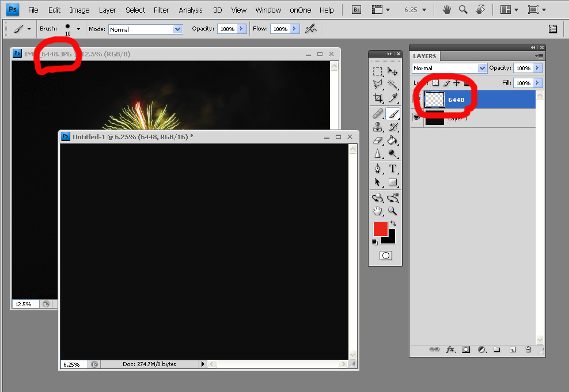Open the brush Mode dropdown
Viewport: 569px width, 392px height.
click(145, 29)
